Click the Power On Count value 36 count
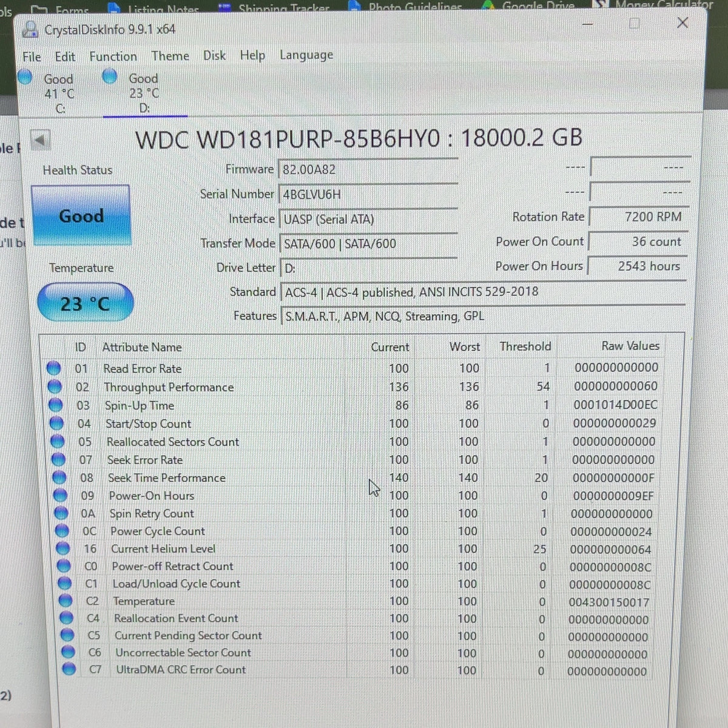728x728 pixels. (x=638, y=241)
